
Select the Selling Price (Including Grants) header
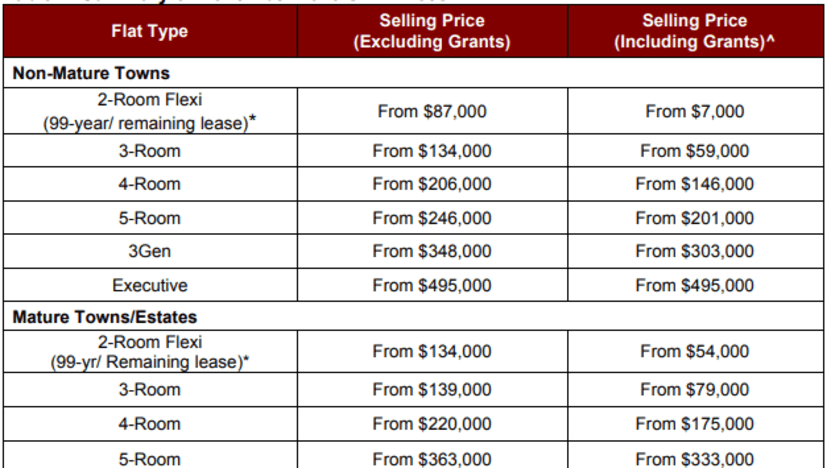click(695, 31)
